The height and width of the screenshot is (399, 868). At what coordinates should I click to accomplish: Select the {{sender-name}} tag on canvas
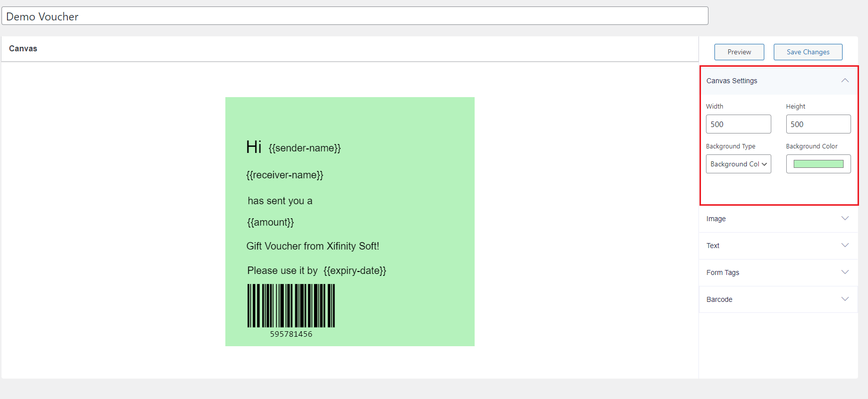click(305, 148)
